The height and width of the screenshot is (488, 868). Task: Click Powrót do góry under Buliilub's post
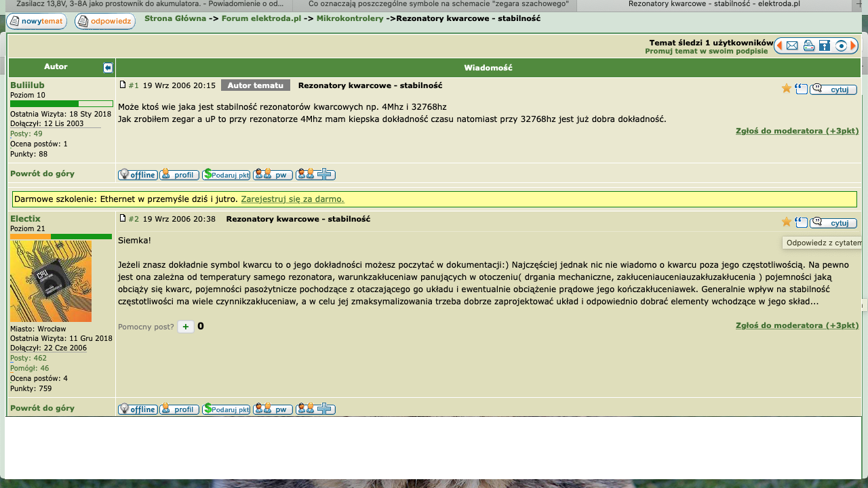(42, 174)
